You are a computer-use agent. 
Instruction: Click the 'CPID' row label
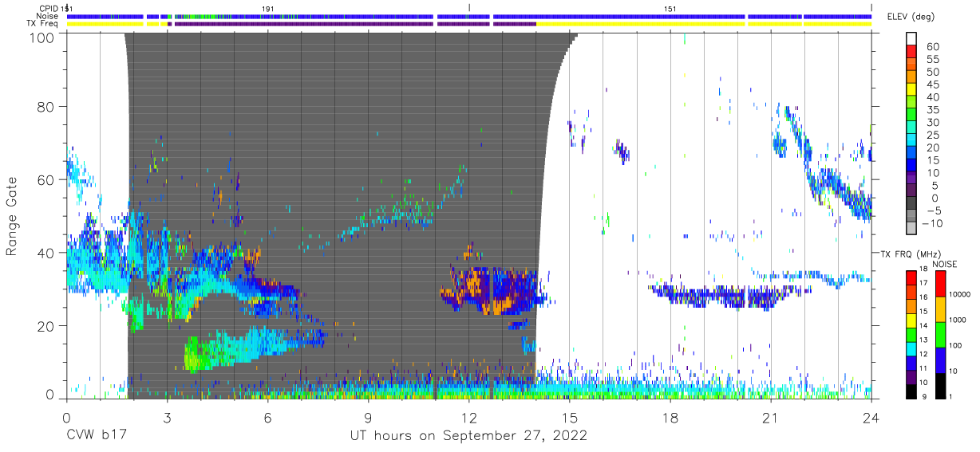pyautogui.click(x=49, y=8)
